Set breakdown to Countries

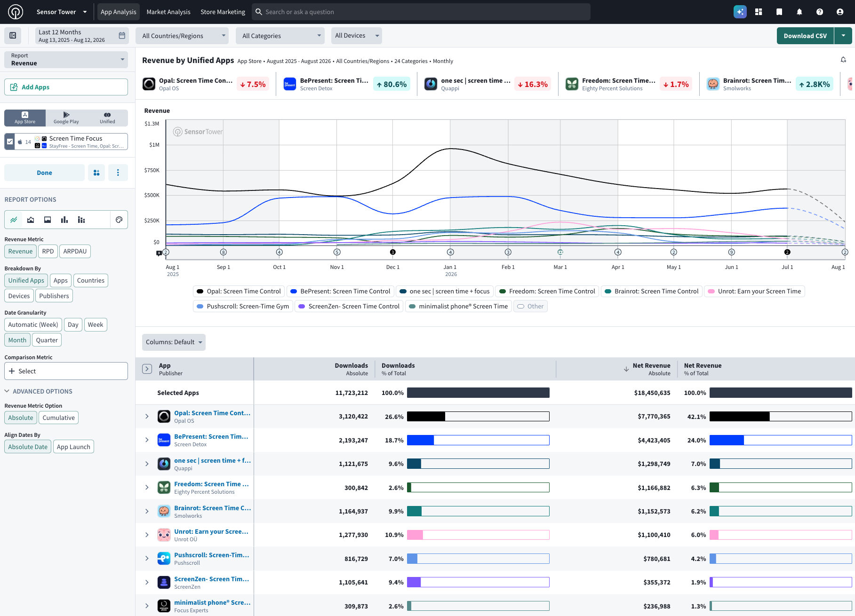click(91, 280)
